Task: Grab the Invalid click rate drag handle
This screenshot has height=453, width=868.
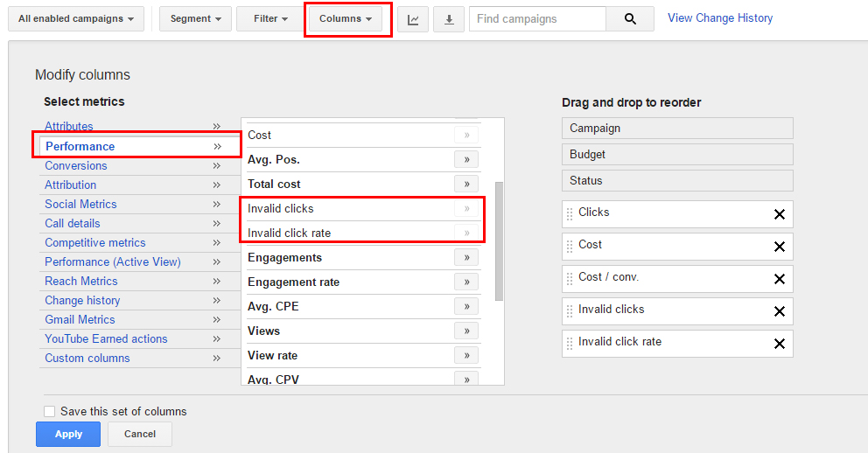Action: tap(570, 344)
